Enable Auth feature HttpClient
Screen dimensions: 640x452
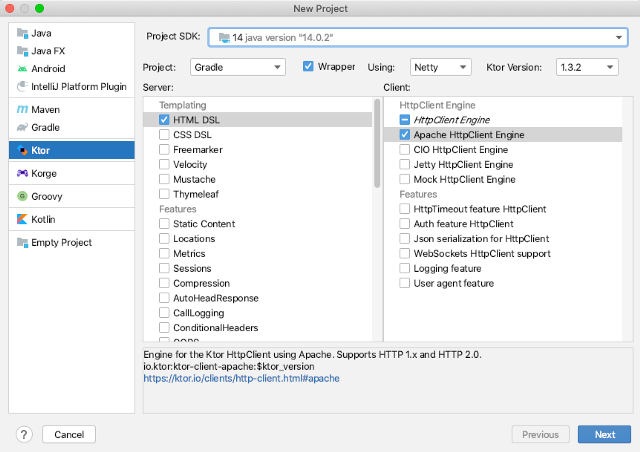pos(404,223)
